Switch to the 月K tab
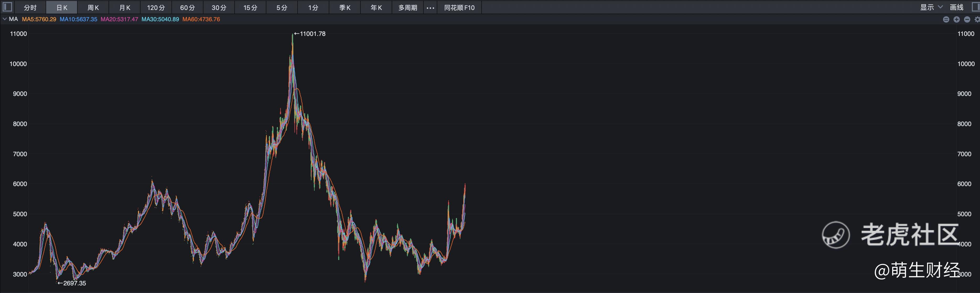This screenshot has height=293, width=980. (x=125, y=8)
